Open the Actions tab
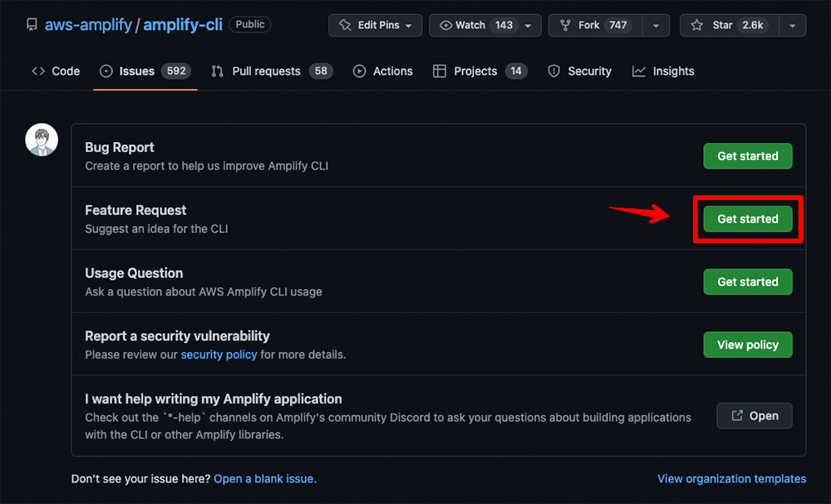831x504 pixels. 382,71
